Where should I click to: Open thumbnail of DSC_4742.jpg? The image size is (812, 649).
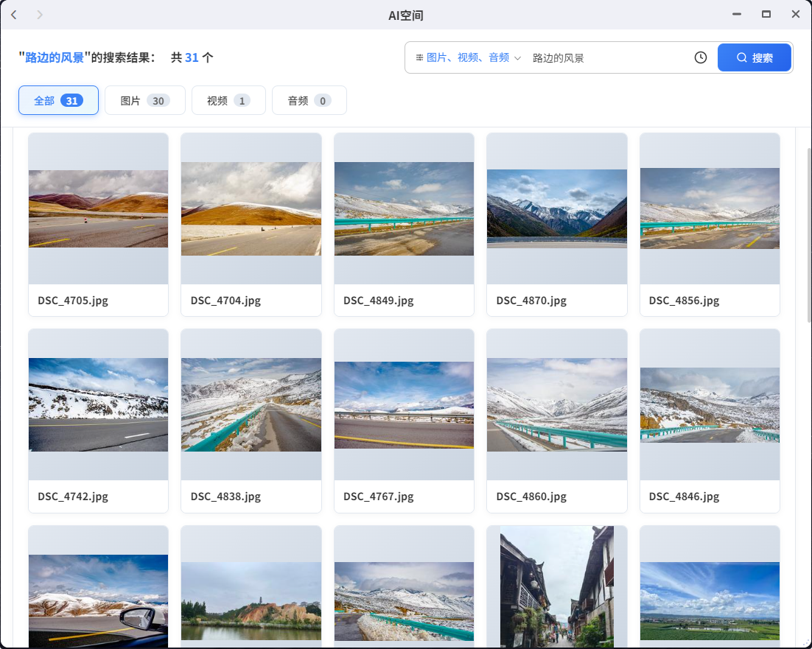(99, 404)
